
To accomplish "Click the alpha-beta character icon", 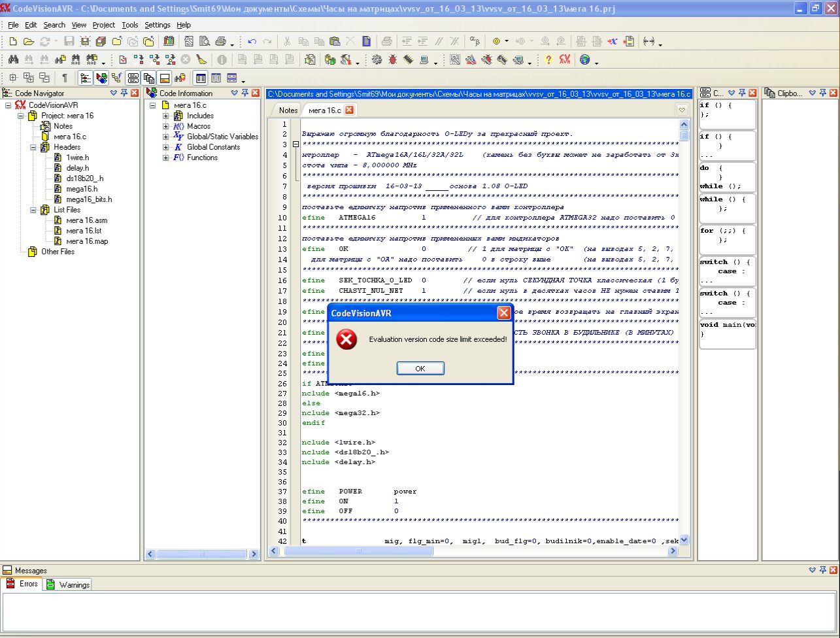I will pyautogui.click(x=475, y=41).
